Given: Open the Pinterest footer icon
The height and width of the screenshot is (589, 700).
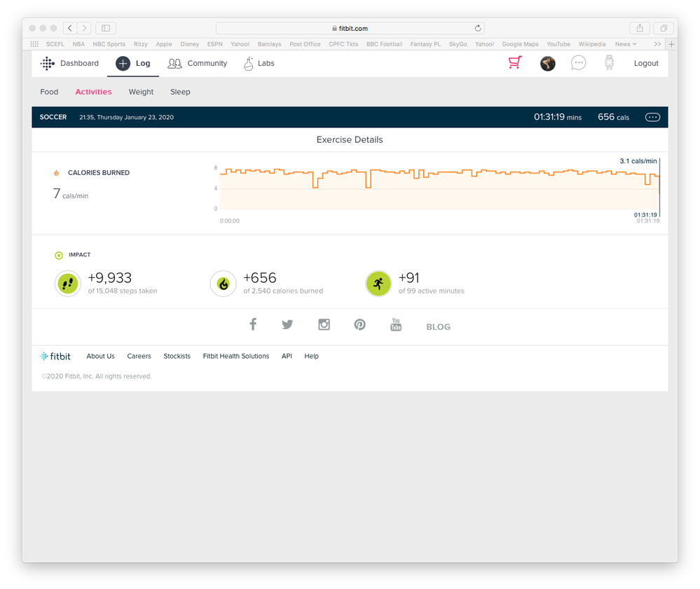Looking at the screenshot, I should (x=360, y=324).
